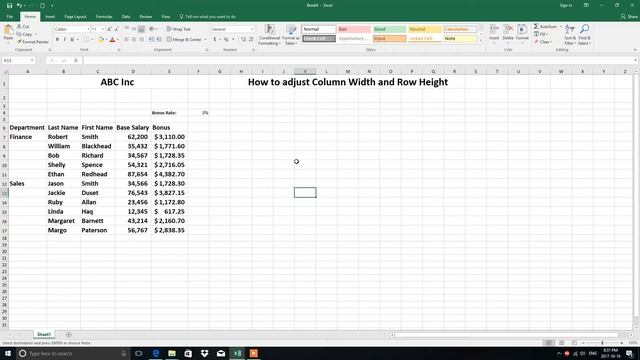Cut the selected cell contents
Image resolution: width=640 pixels, height=360 pixels.
(23, 27)
